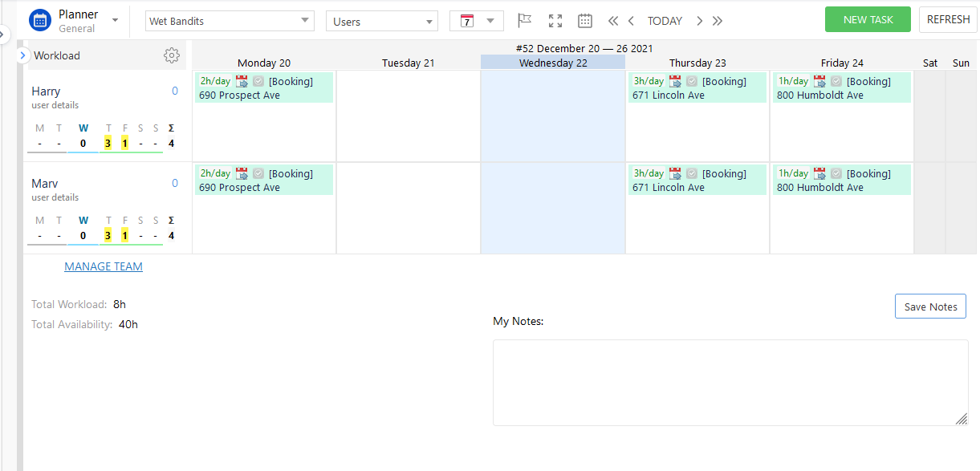Jump back with double left chevrons

click(x=613, y=21)
